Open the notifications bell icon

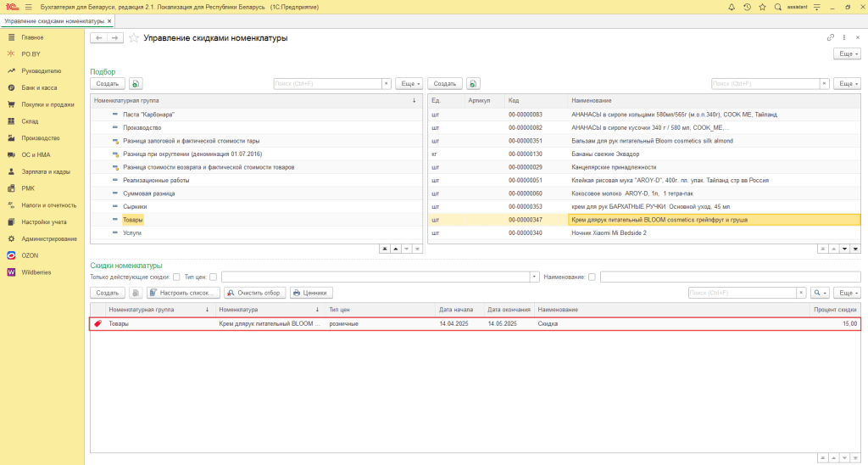[x=732, y=7]
